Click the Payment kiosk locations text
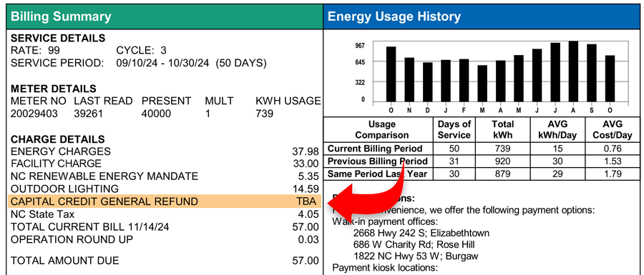 click(x=386, y=269)
